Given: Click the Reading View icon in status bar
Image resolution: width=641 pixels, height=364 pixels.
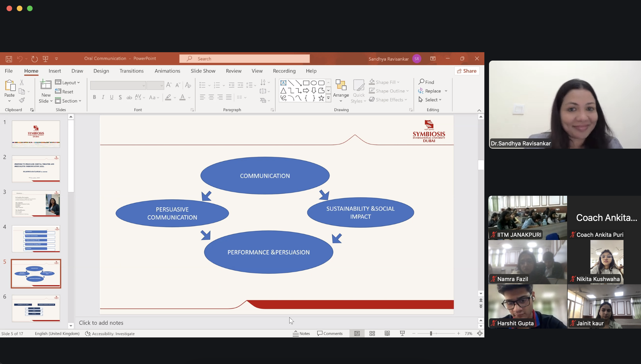Looking at the screenshot, I should point(387,333).
